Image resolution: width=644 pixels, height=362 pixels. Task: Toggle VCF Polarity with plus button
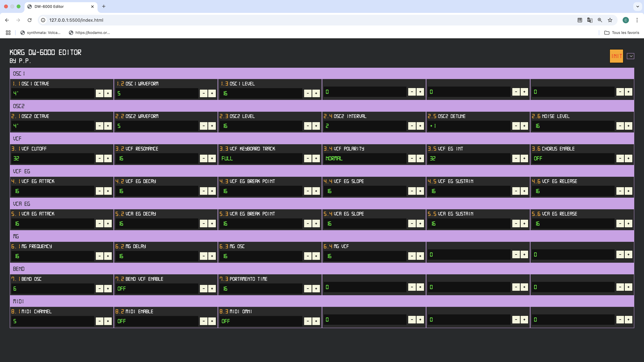[x=420, y=158]
